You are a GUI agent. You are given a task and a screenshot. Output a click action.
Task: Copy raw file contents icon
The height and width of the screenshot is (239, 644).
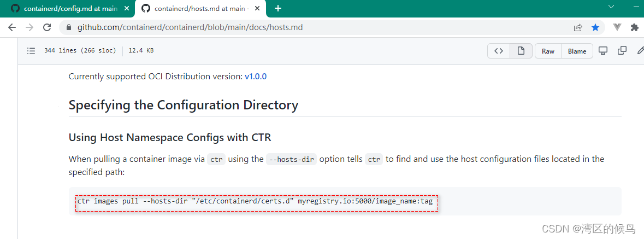click(622, 51)
